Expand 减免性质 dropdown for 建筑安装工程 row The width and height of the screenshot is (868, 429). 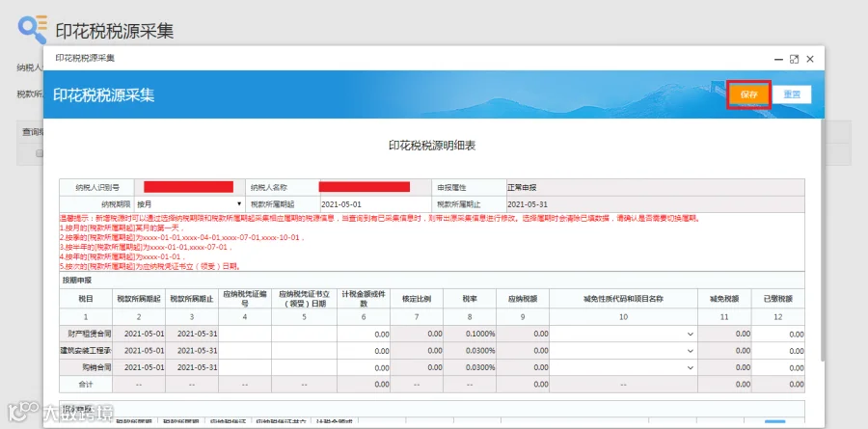(623, 350)
